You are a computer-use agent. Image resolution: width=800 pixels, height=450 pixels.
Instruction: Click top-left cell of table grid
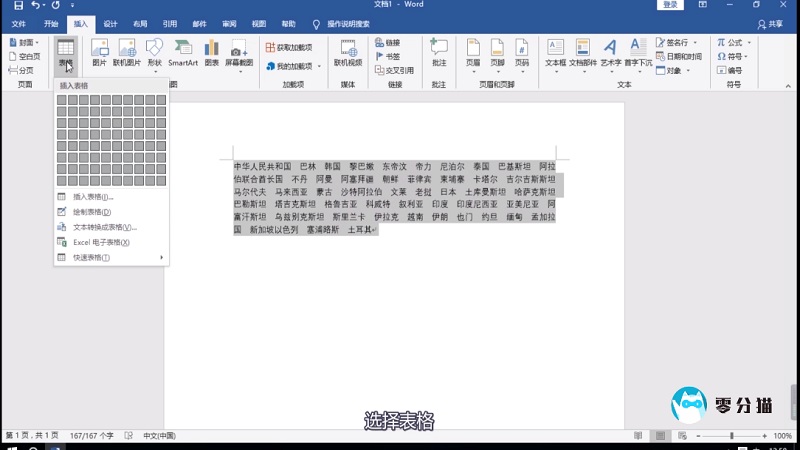[x=62, y=100]
